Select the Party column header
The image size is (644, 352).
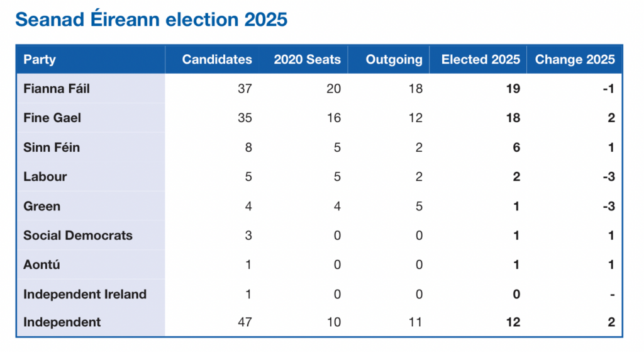40,60
